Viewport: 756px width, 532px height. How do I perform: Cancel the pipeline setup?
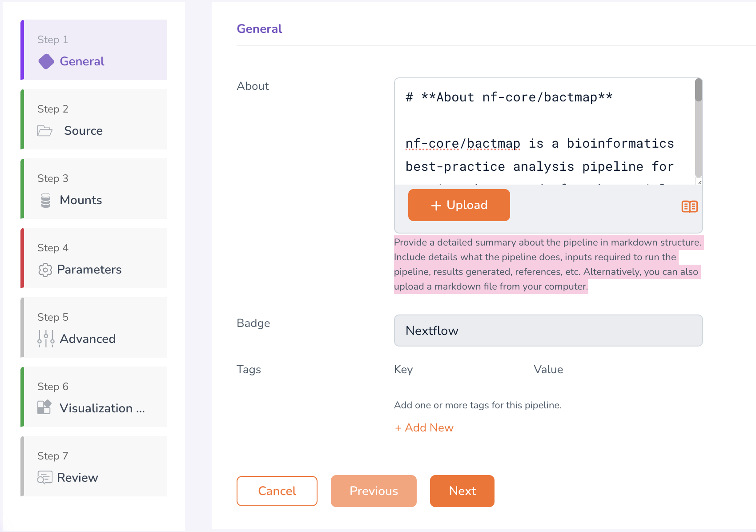(277, 491)
